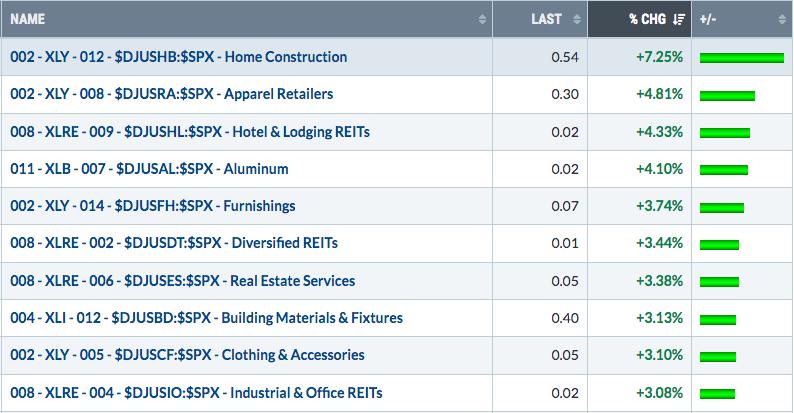Open the Apparel Retailers $DJUSRA link
The height and width of the screenshot is (413, 794).
[x=172, y=94]
